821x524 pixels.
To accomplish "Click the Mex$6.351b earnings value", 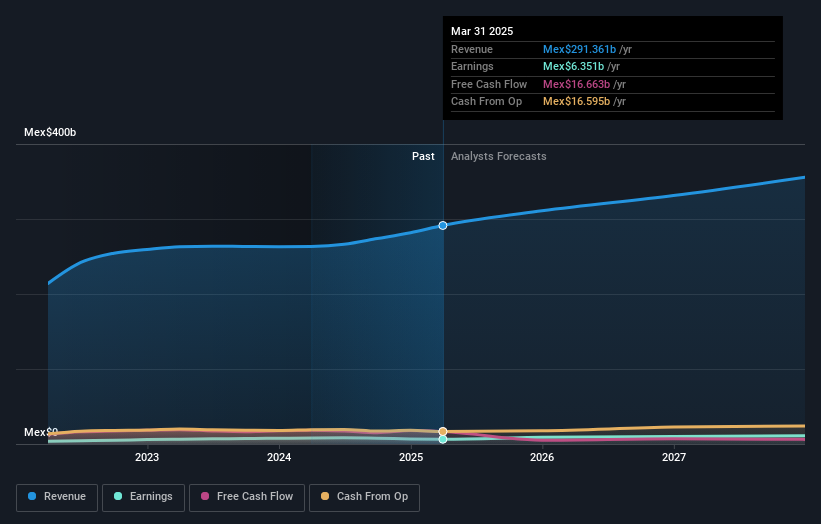I will click(573, 66).
